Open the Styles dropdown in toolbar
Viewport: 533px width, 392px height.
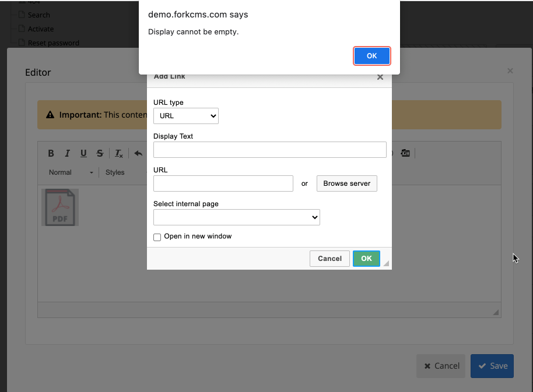(115, 172)
